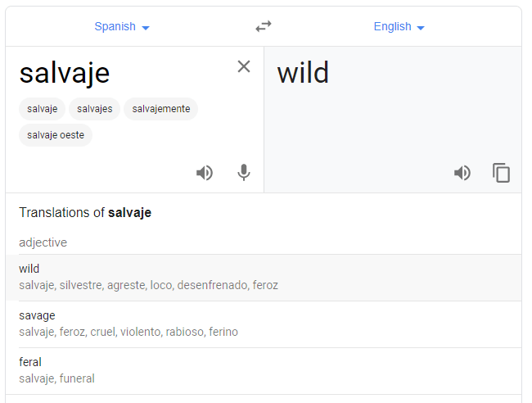
Task: Click the Translations of salvaje heading
Action: tap(85, 212)
